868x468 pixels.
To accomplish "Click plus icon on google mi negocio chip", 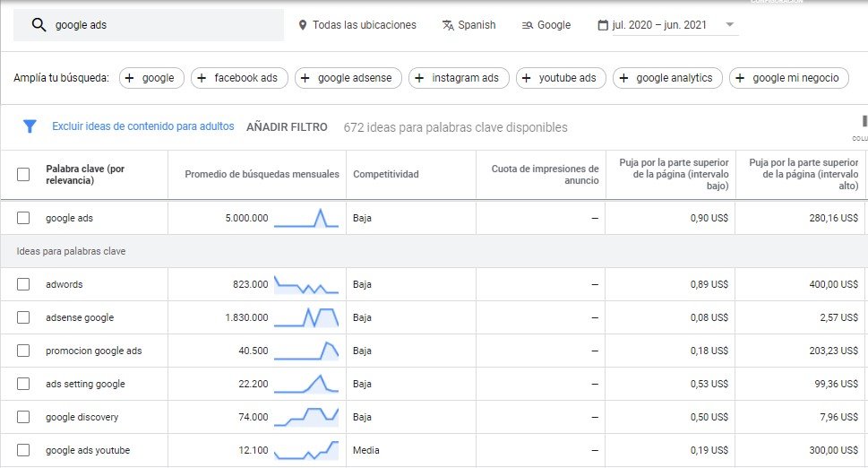I will point(740,78).
